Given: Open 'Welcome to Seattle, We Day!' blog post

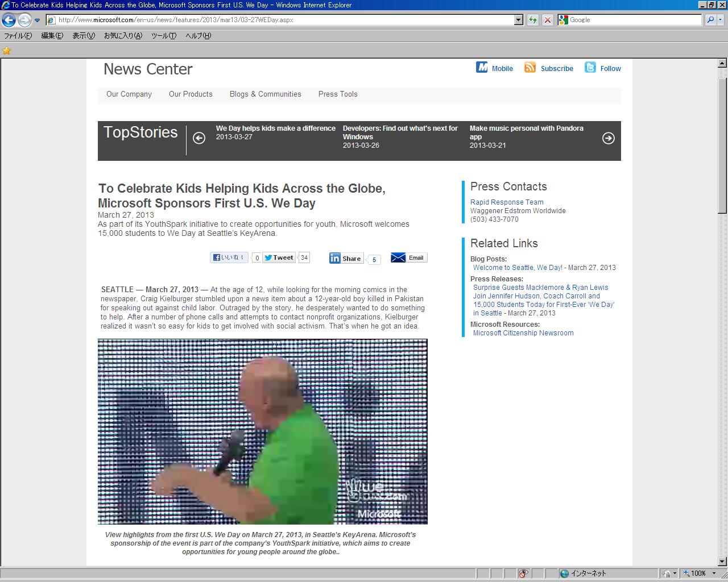Looking at the screenshot, I should coord(518,268).
